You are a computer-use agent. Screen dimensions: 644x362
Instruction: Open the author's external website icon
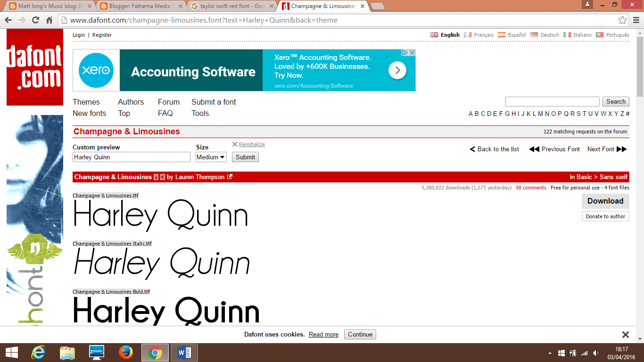click(x=230, y=177)
